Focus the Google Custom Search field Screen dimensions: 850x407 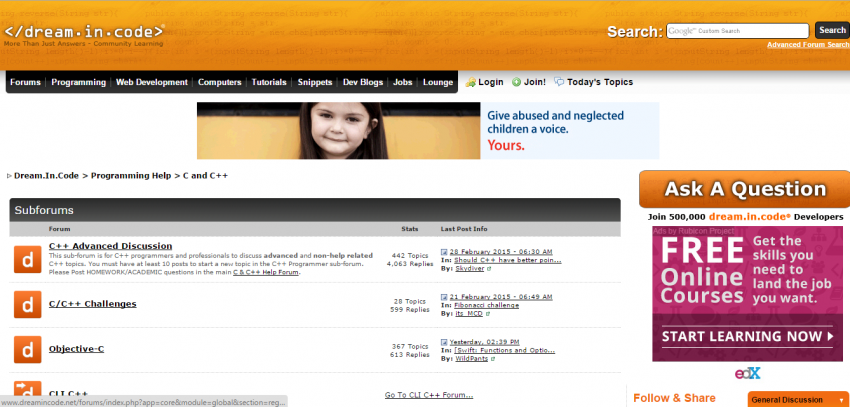coord(738,31)
